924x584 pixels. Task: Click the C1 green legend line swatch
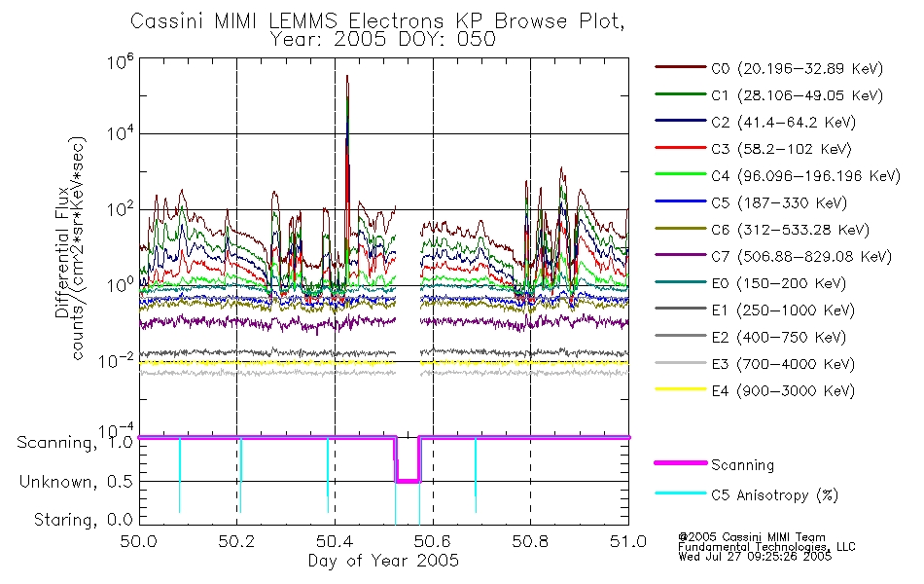point(681,94)
